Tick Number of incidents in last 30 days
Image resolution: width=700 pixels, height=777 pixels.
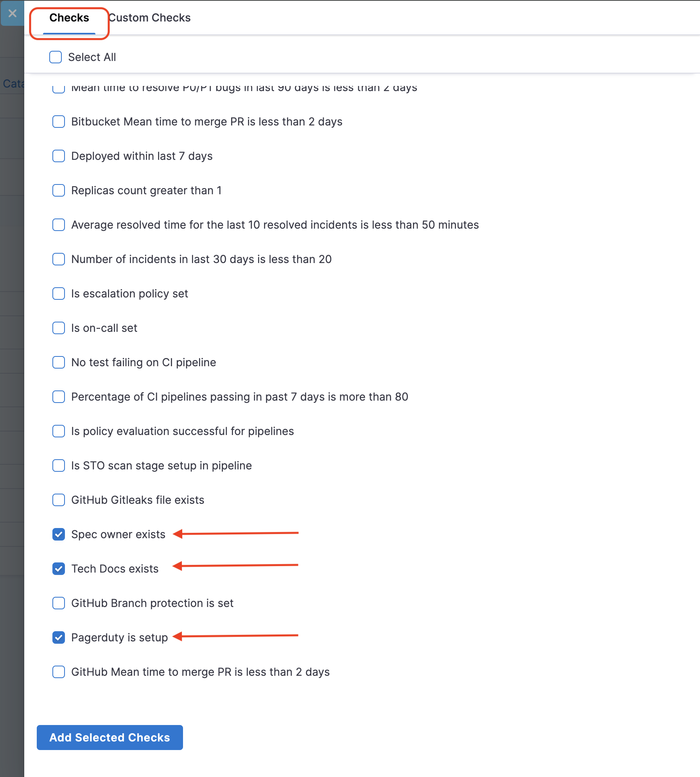(59, 259)
